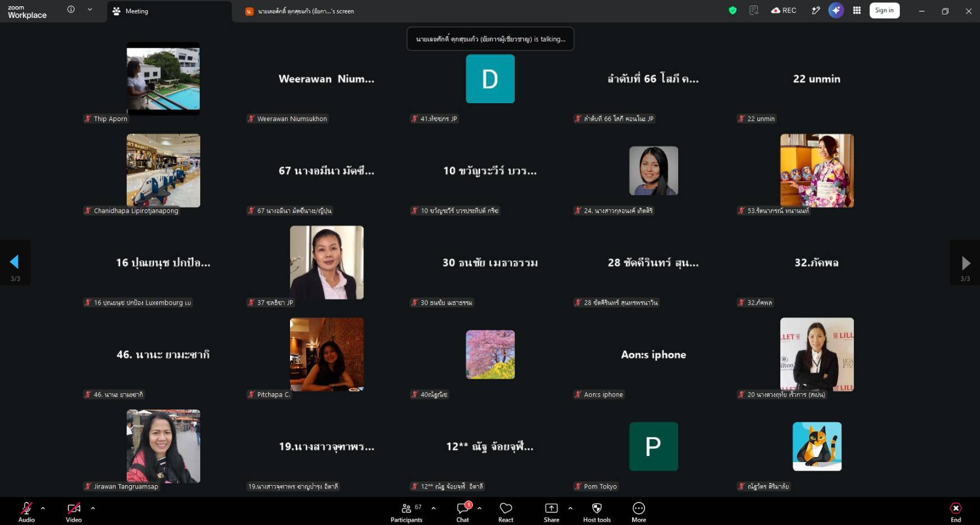Screen dimensions: 980x525
Task: Open the Participants panel
Action: click(407, 512)
